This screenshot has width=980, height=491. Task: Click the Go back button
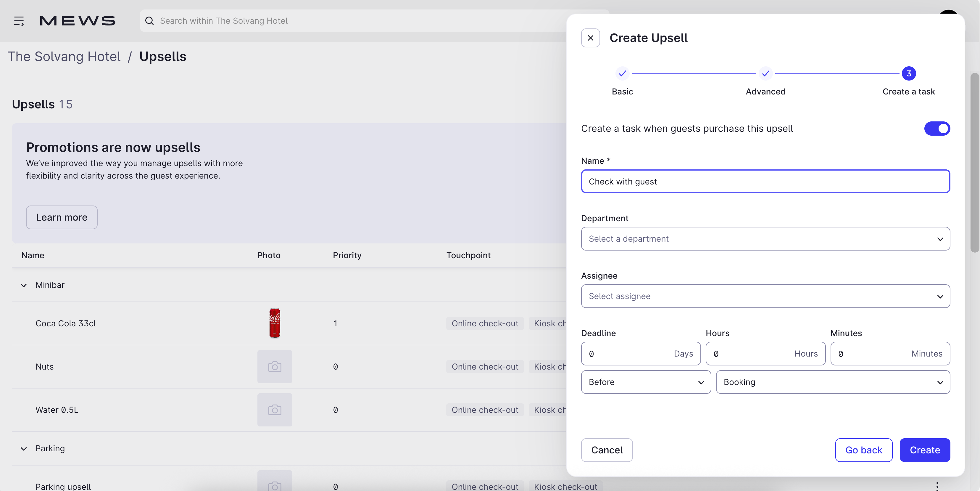point(864,450)
